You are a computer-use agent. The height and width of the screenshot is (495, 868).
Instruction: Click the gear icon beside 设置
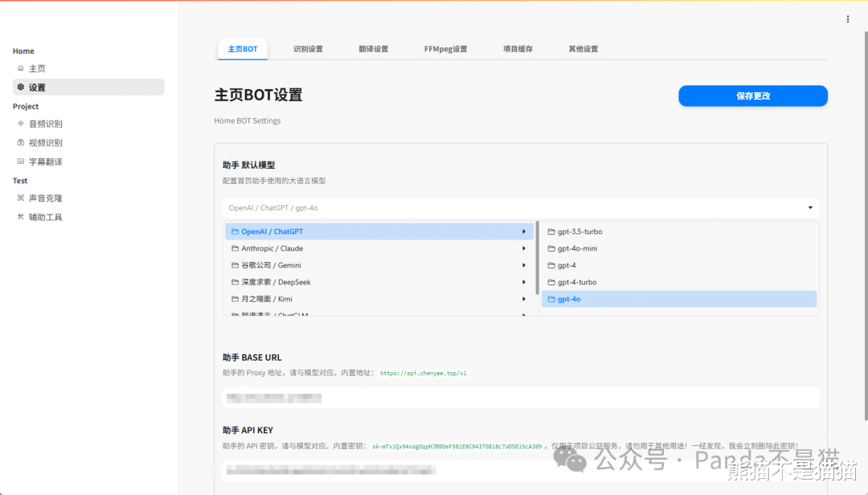[20, 87]
